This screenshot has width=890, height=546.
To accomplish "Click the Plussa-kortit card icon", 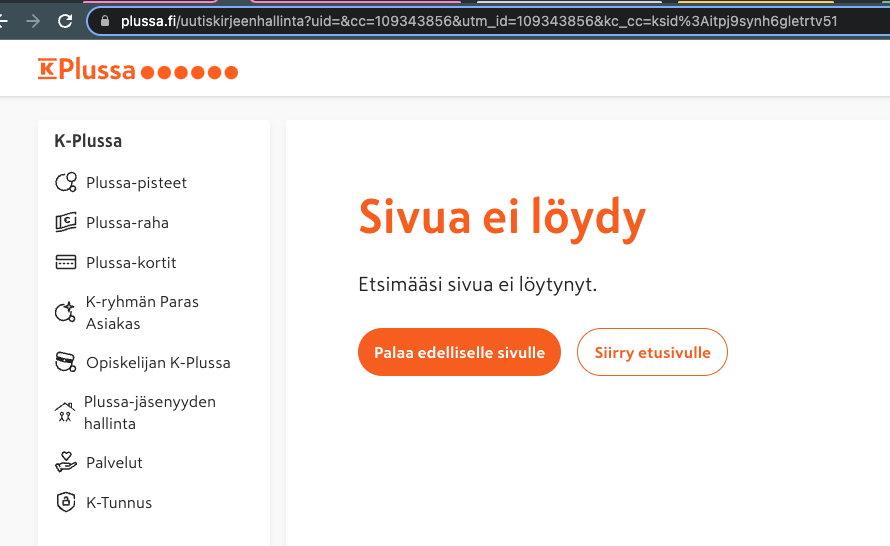I will pos(66,262).
